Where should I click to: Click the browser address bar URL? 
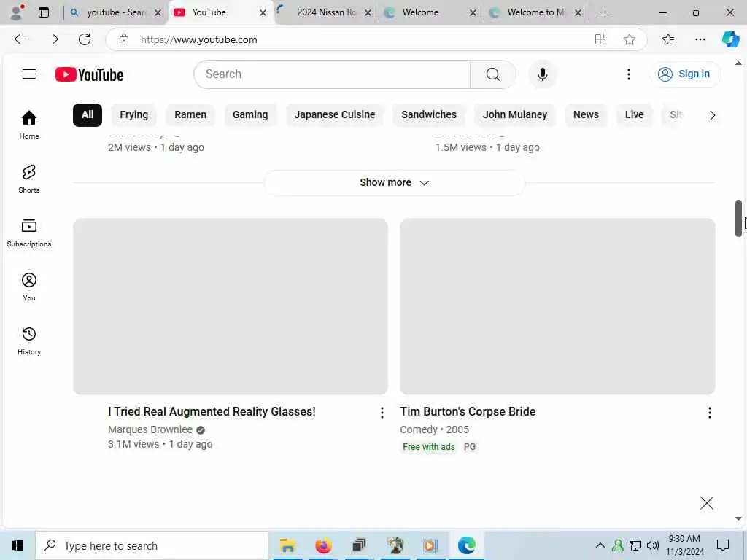point(198,39)
